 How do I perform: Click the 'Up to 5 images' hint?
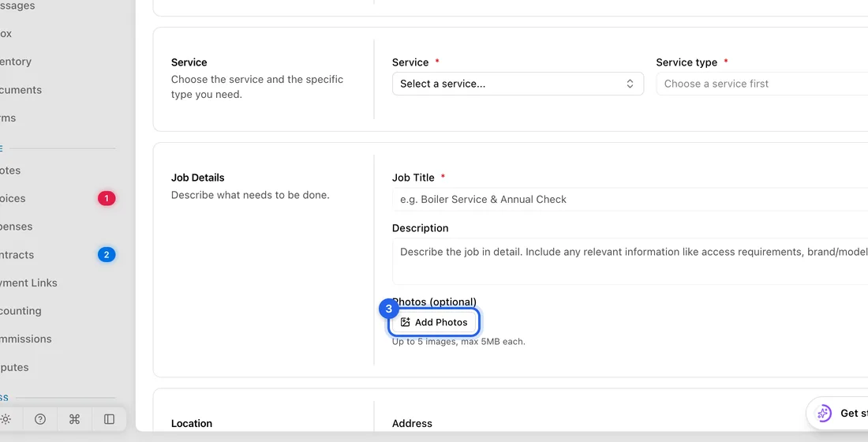tap(458, 342)
